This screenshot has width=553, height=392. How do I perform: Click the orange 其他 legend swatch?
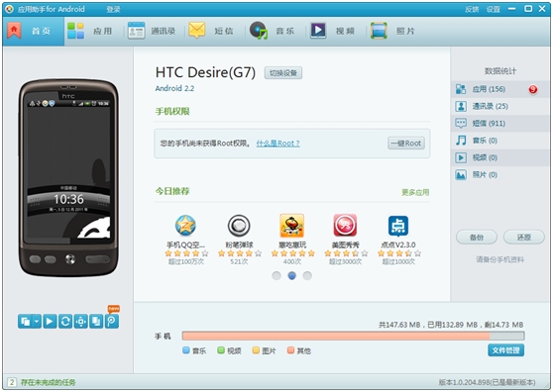(x=291, y=350)
